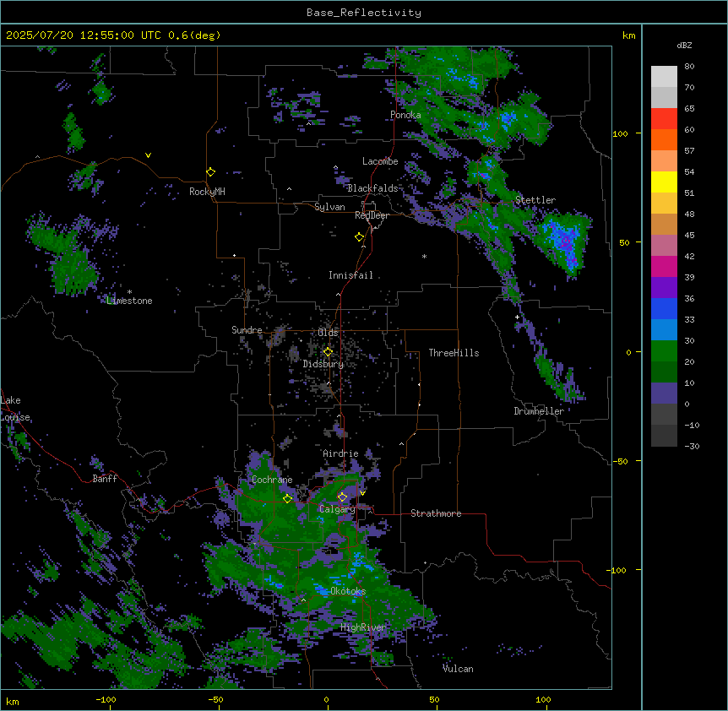Click the Lacombe city label
This screenshot has width=728, height=711.
pos(380,161)
